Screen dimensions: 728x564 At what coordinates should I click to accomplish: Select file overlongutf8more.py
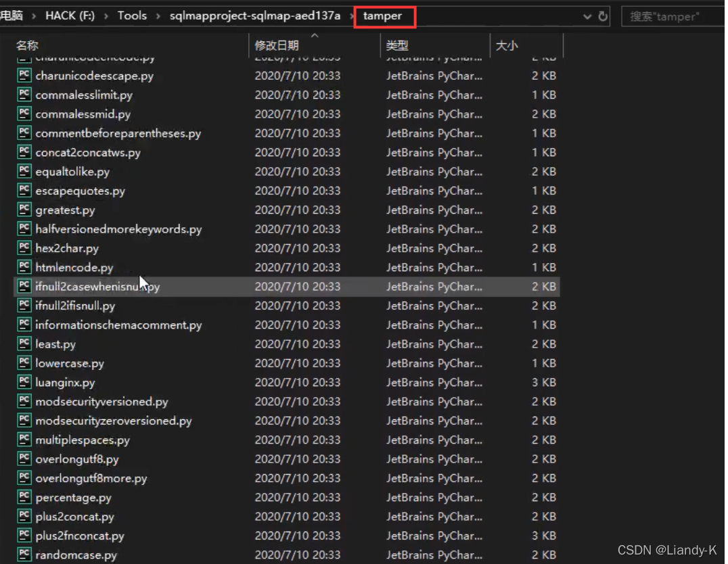pos(91,478)
